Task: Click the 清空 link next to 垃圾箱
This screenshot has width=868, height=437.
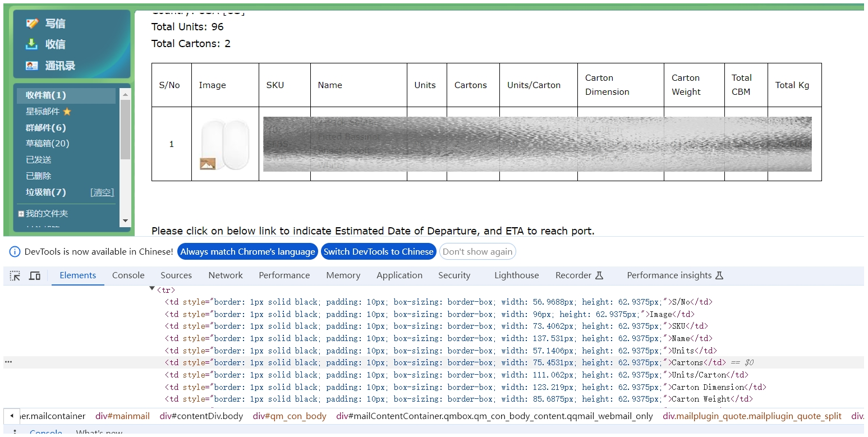Action: (102, 192)
